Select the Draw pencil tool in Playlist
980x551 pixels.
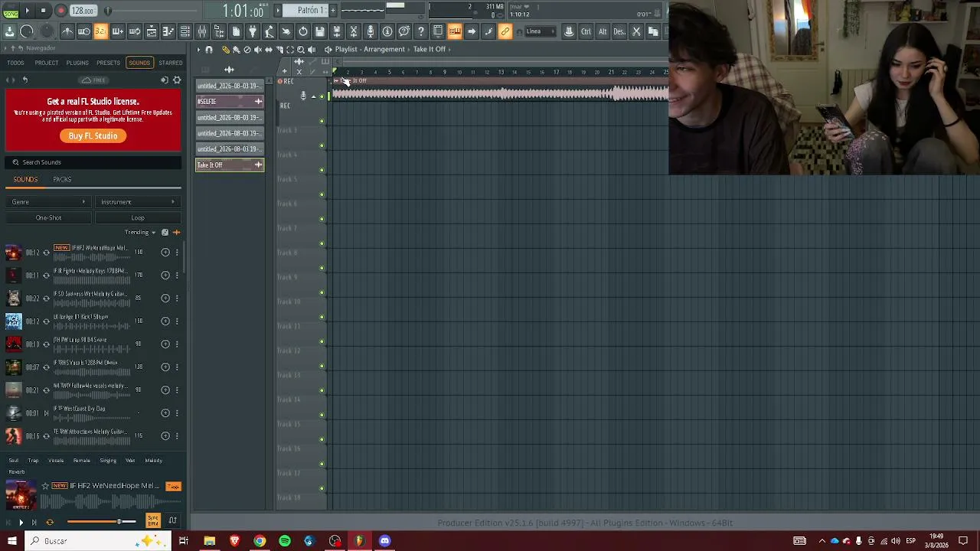[225, 50]
